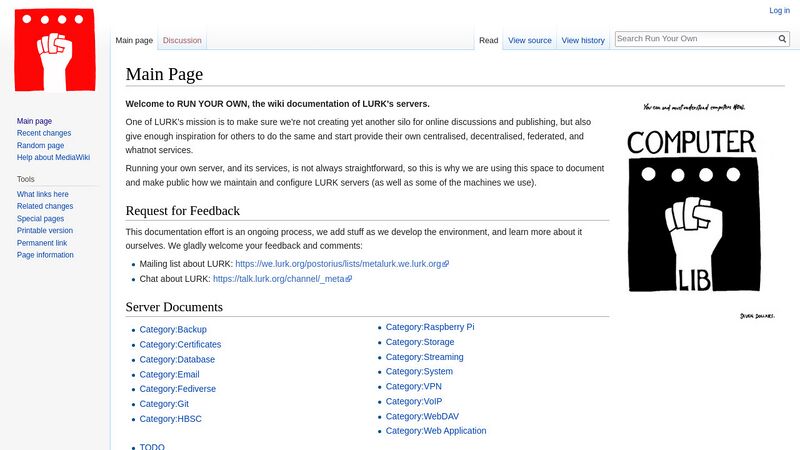Go to a Random page
Screen dimensions: 800x450
click(41, 145)
